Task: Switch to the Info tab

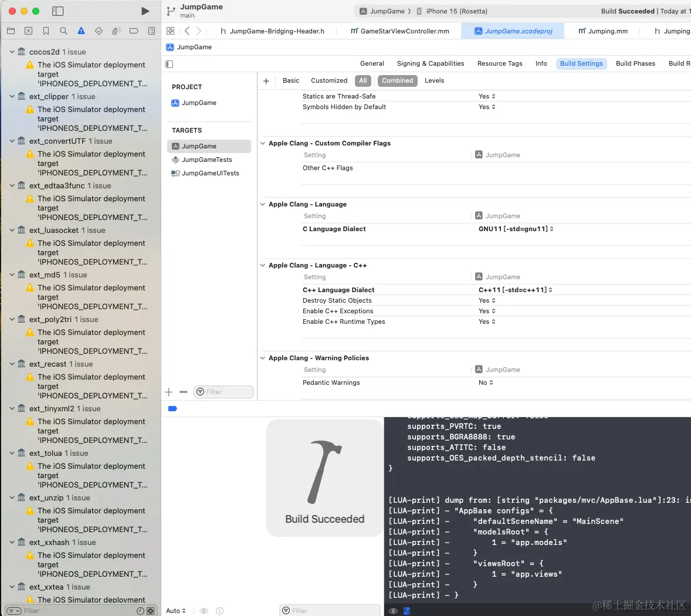Action: click(541, 63)
